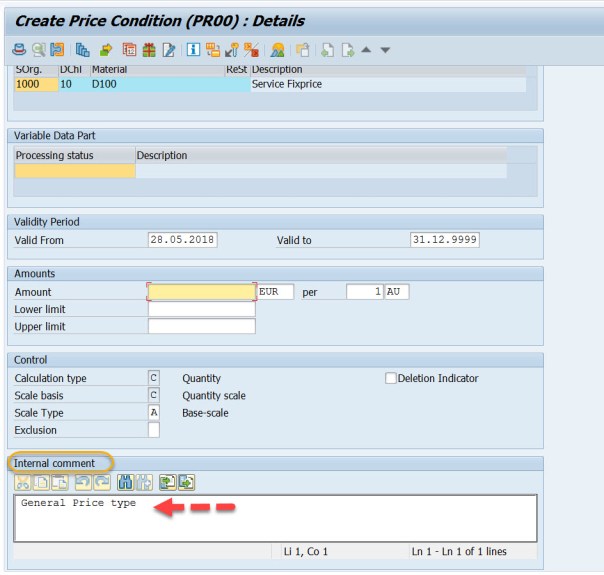Click the red hat icon in the toolbar
604x575 pixels.
click(19, 49)
